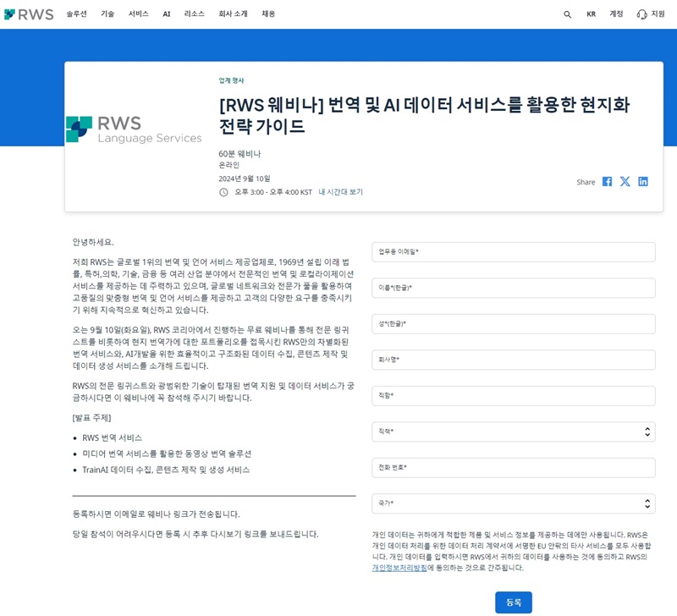Image resolution: width=677 pixels, height=616 pixels.
Task: Focus the 전화 번호 input field
Action: (513, 468)
